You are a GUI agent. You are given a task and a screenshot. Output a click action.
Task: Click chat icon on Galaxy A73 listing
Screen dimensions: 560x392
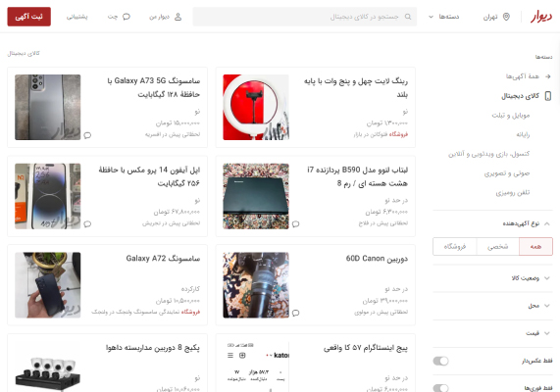pyautogui.click(x=87, y=135)
